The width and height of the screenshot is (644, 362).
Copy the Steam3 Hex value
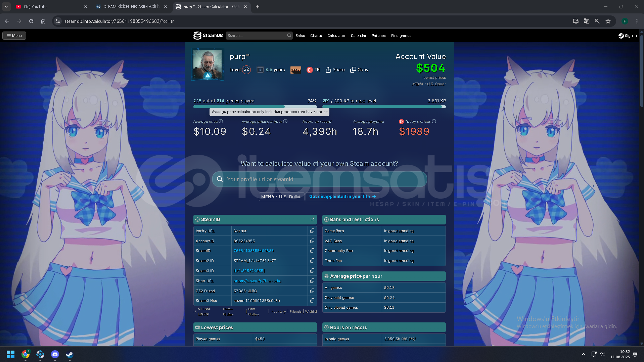[x=312, y=301]
